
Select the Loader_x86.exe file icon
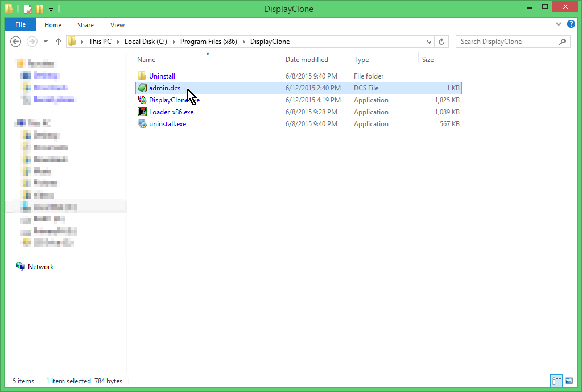tap(142, 112)
